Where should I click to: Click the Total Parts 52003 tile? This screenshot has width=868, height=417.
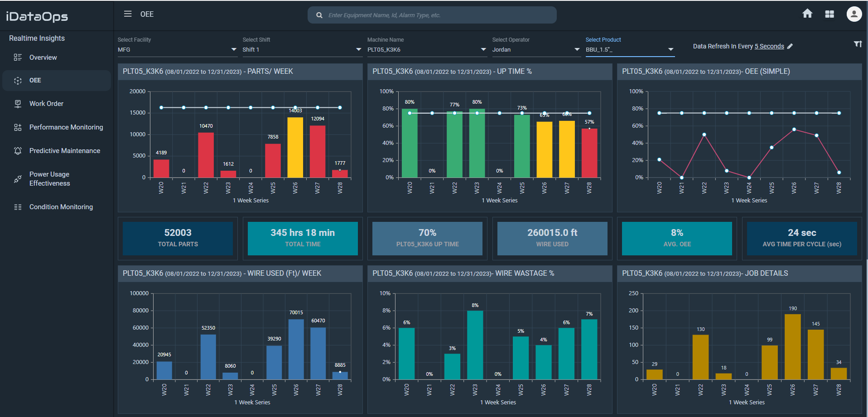coord(178,238)
